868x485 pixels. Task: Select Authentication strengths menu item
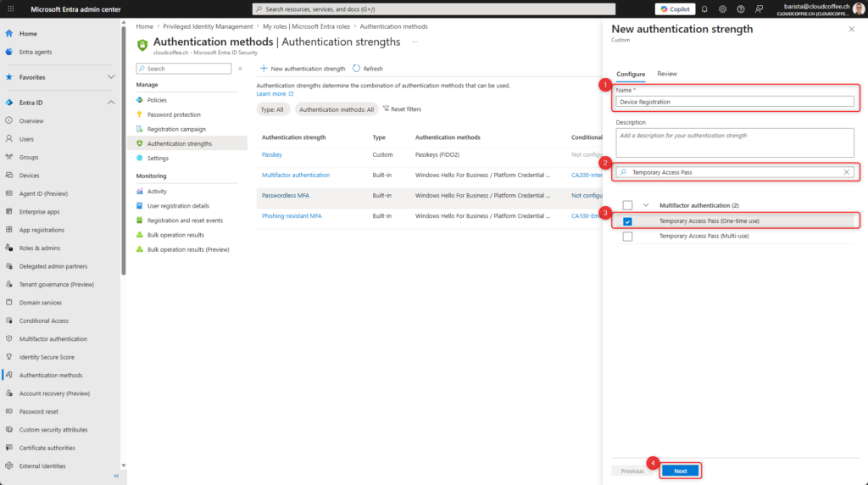coord(187,144)
